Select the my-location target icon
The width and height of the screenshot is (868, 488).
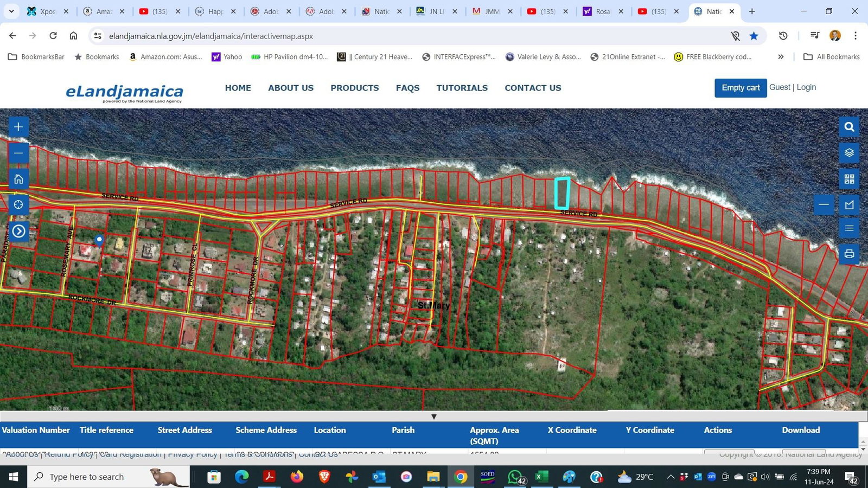pyautogui.click(x=18, y=204)
